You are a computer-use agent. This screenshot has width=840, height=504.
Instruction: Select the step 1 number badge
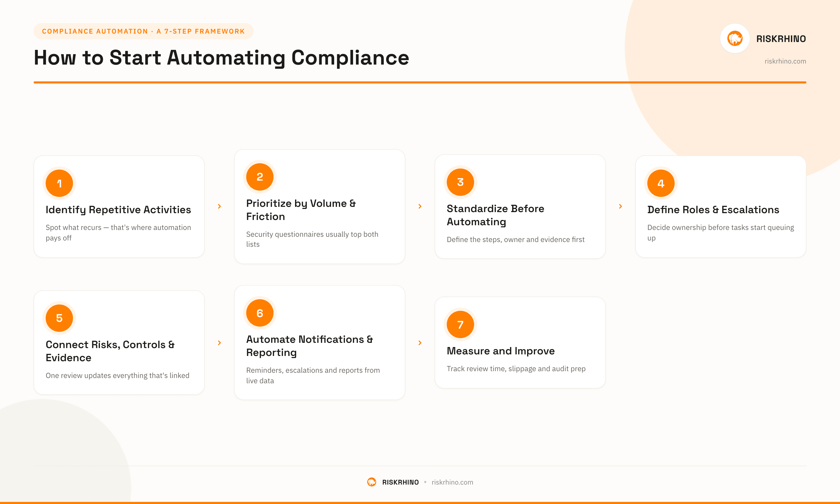pyautogui.click(x=59, y=183)
